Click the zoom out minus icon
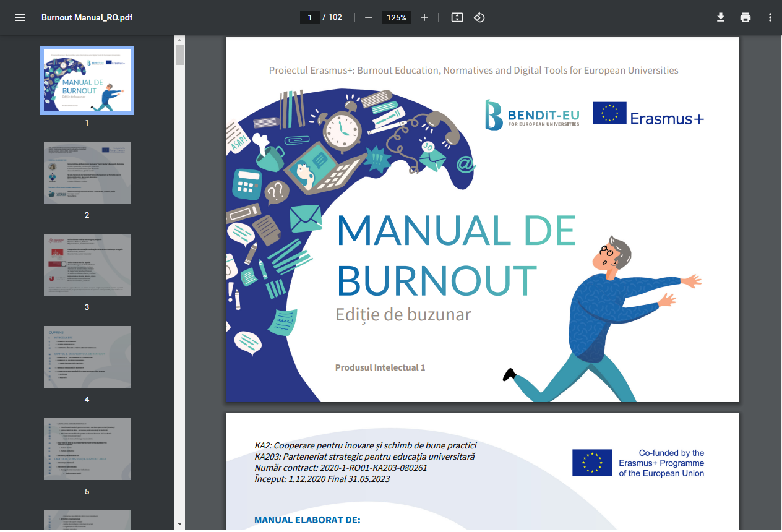The image size is (782, 532). tap(369, 17)
